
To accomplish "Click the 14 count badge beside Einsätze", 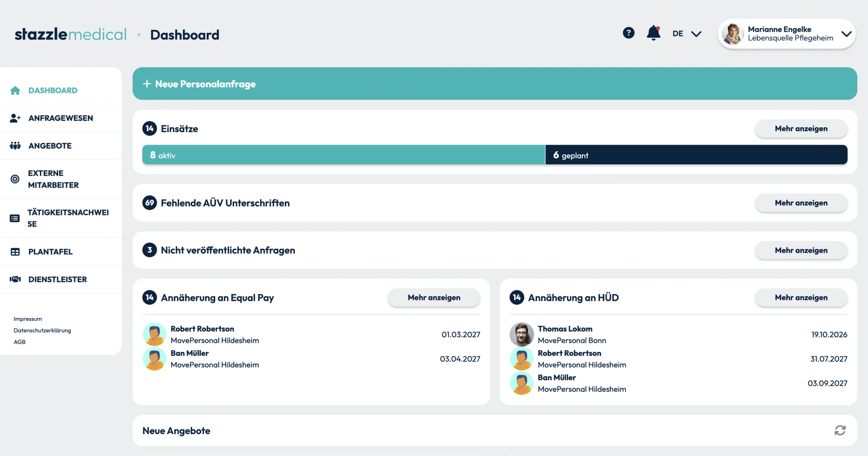I will pyautogui.click(x=150, y=128).
